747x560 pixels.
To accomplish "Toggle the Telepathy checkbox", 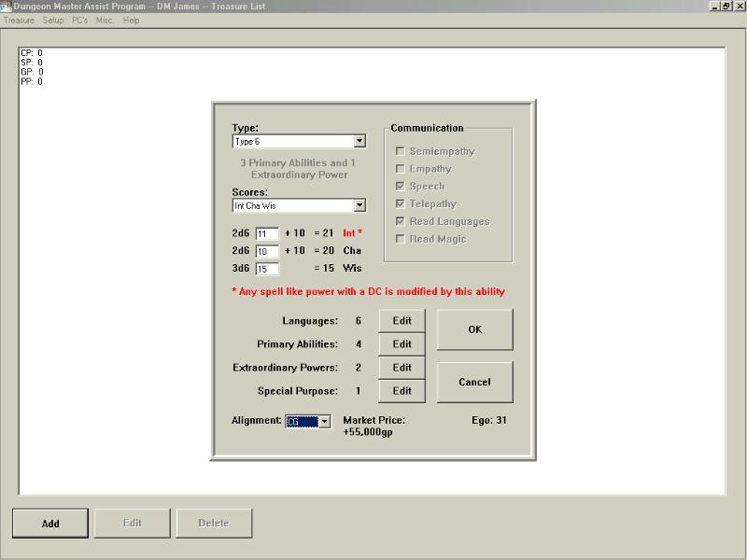I will coord(401,204).
